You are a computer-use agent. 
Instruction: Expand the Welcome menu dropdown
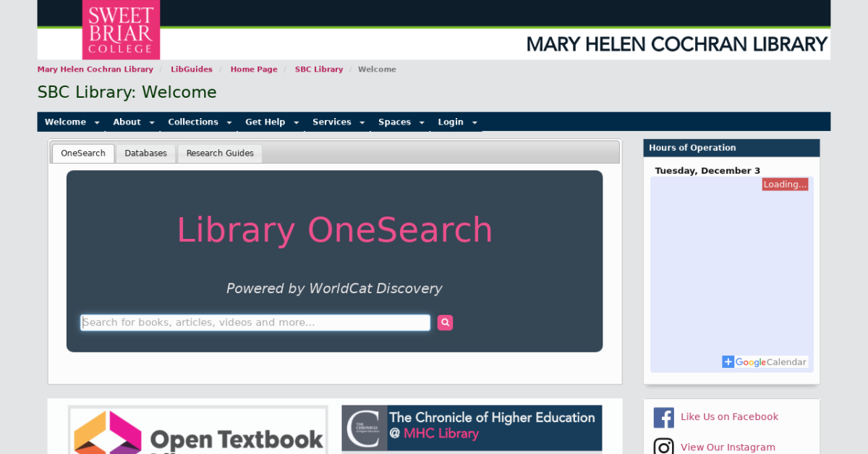72,122
